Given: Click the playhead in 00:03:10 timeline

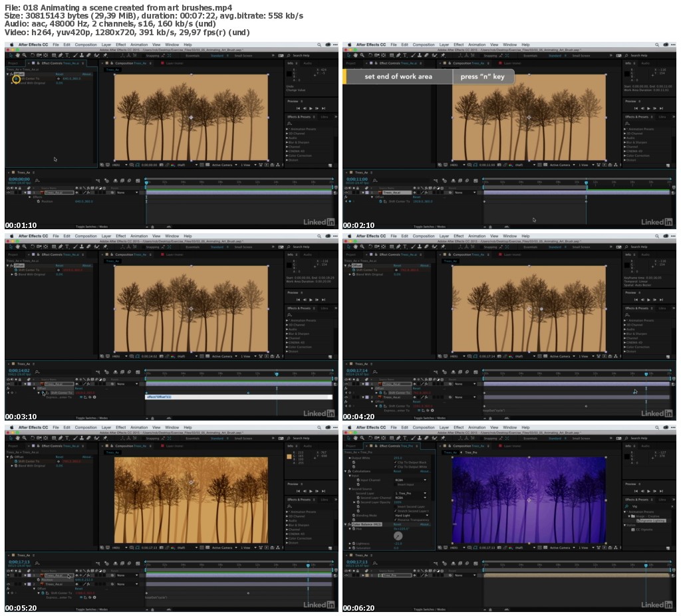Looking at the screenshot, I should [x=277, y=373].
